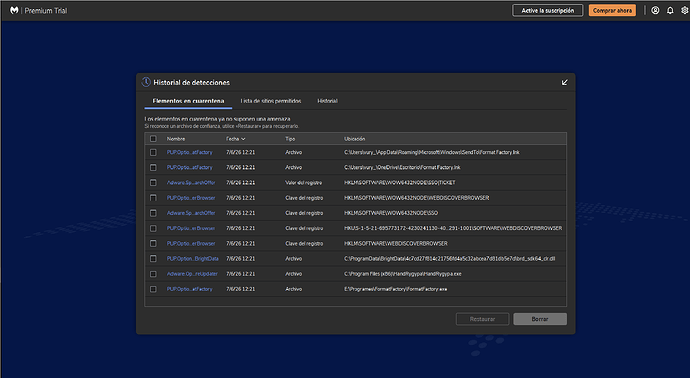Open Adware.Sp...archOffer link, Valor del registro row

[x=191, y=183]
